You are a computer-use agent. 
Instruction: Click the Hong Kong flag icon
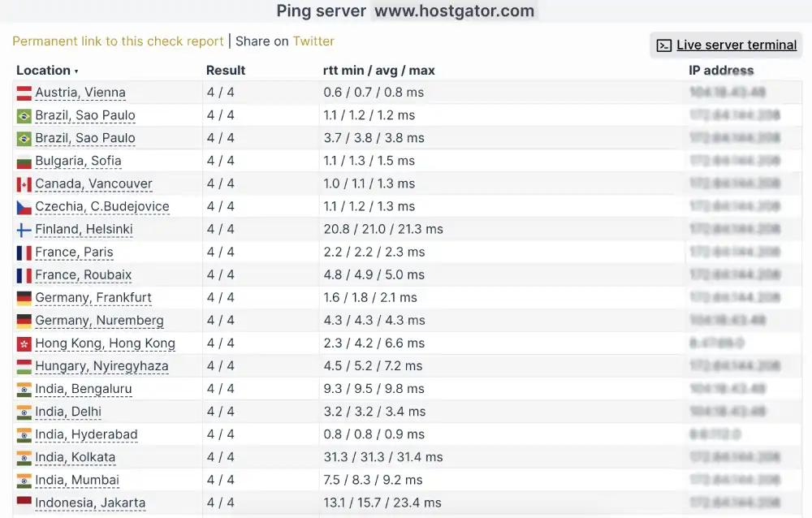pos(23,343)
